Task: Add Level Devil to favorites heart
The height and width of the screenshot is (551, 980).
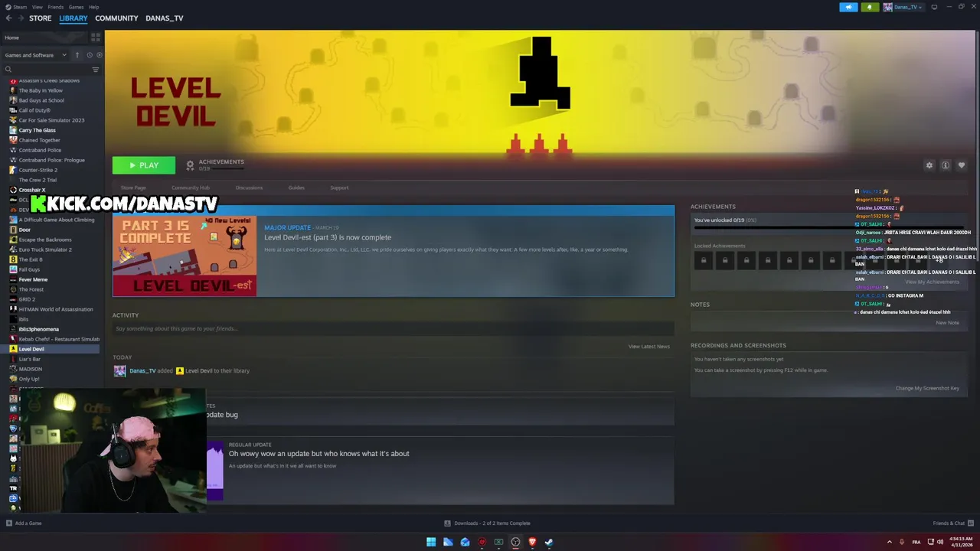Action: (x=962, y=165)
